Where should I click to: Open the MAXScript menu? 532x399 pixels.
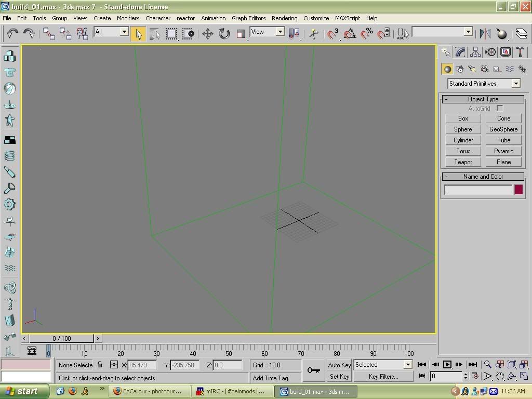click(348, 18)
